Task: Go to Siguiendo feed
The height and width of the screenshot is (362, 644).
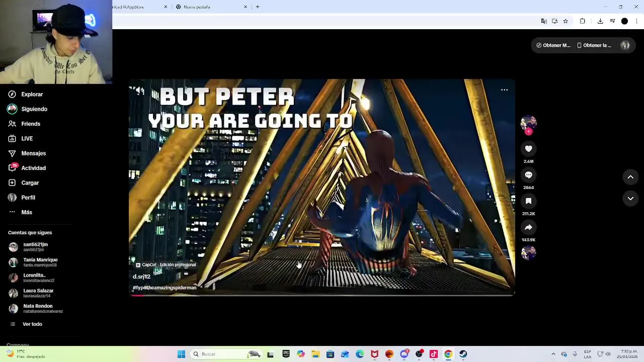Action: 28,109
